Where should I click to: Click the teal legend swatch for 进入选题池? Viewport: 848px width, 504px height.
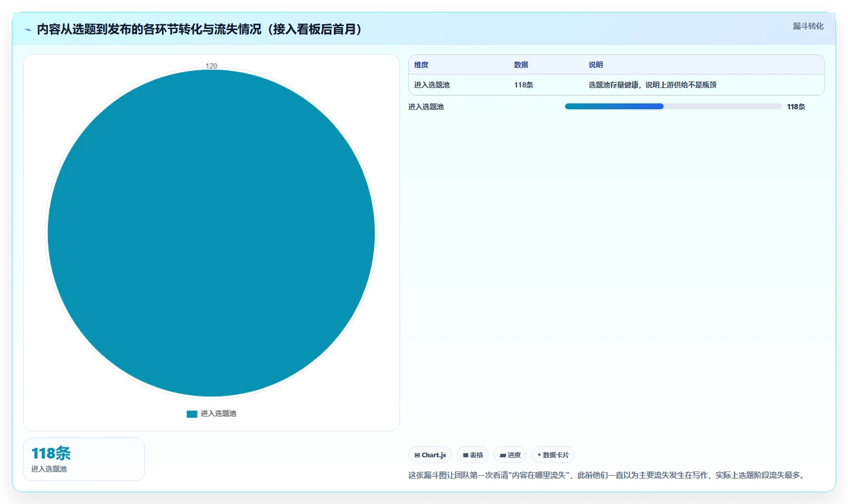(x=191, y=414)
